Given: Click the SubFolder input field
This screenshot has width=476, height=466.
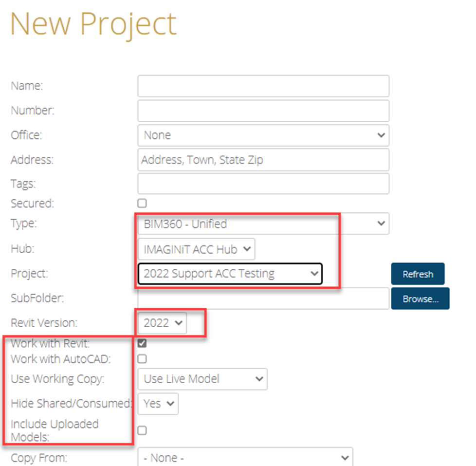Looking at the screenshot, I should pos(263,298).
